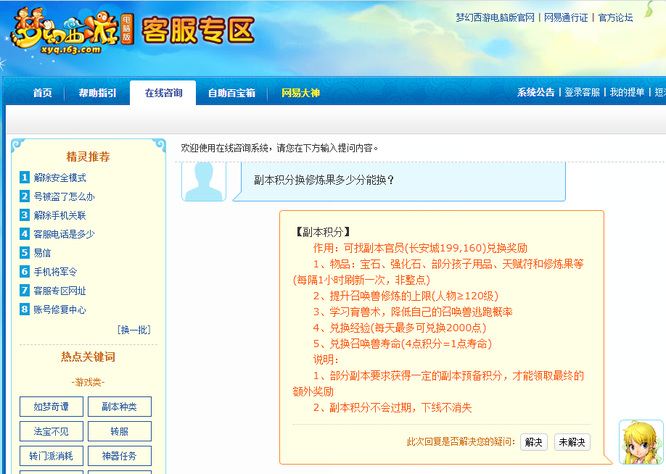Select recommendation 账号修复中心
The image size is (666, 474).
click(x=60, y=309)
